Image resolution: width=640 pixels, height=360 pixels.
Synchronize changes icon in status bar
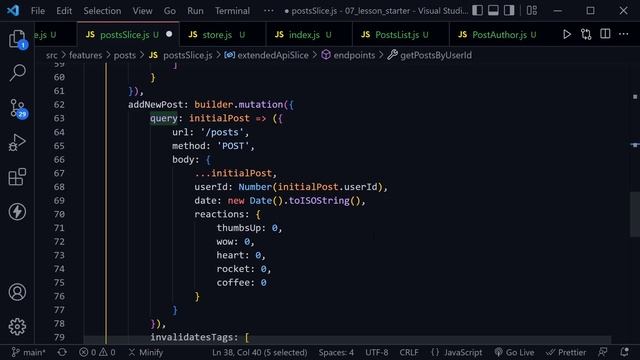point(62,352)
